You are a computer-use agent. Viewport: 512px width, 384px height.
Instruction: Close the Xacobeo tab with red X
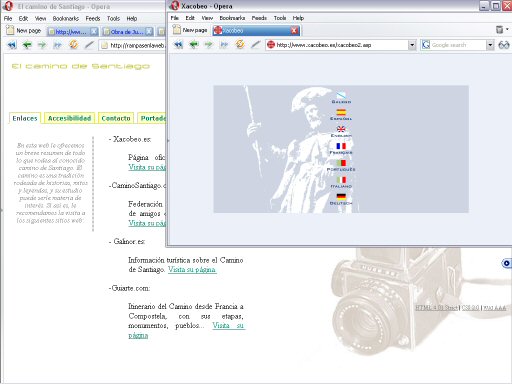coord(294,31)
